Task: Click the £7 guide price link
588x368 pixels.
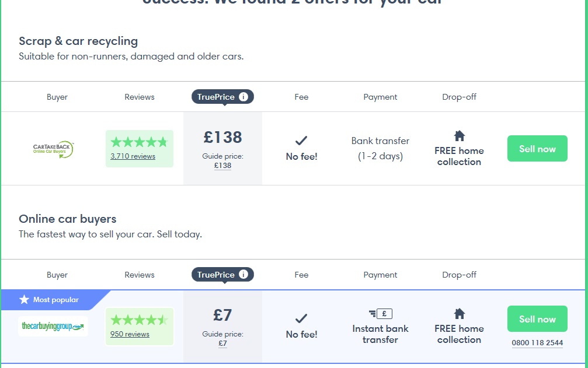Action: click(222, 344)
